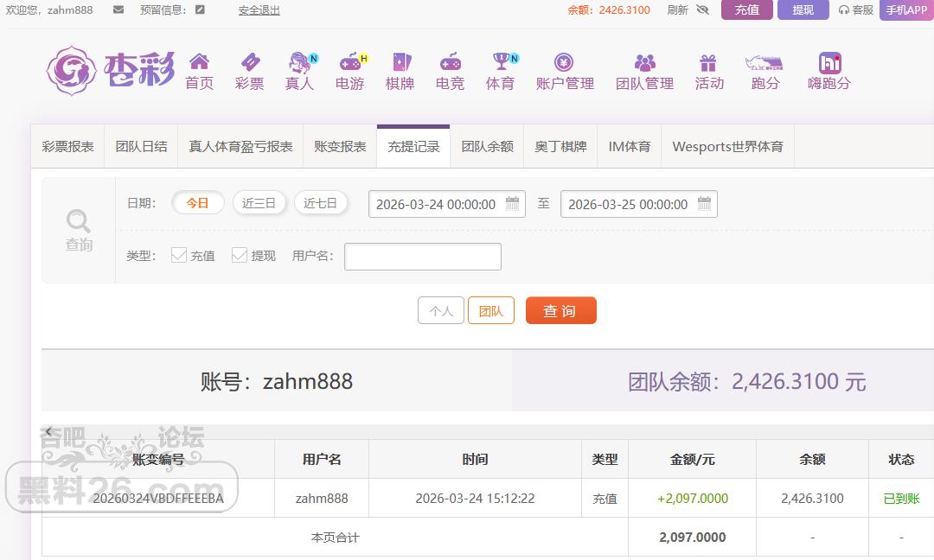Open 团队管理 team management icon
Viewport: 934px width, 560px height.
644,62
